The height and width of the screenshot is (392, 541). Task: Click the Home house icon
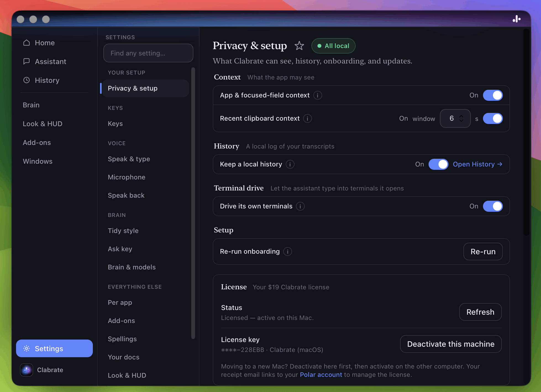point(27,43)
